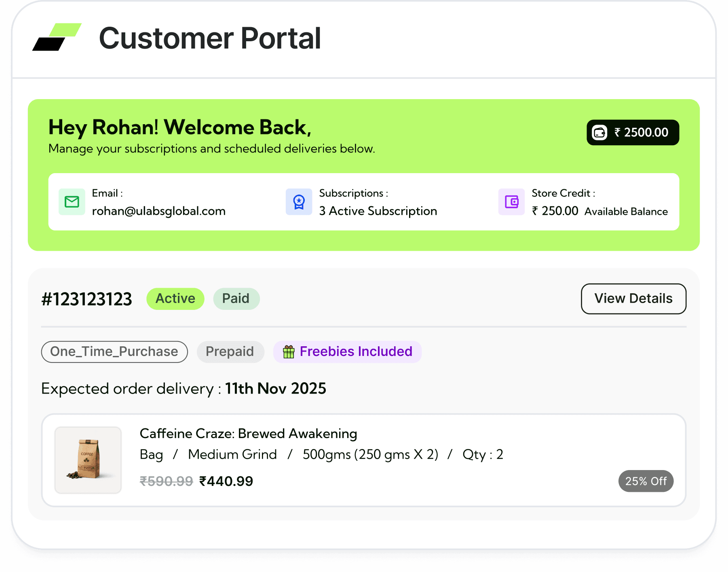Click the 25% Off discount badge
This screenshot has width=728, height=572.
tap(646, 481)
